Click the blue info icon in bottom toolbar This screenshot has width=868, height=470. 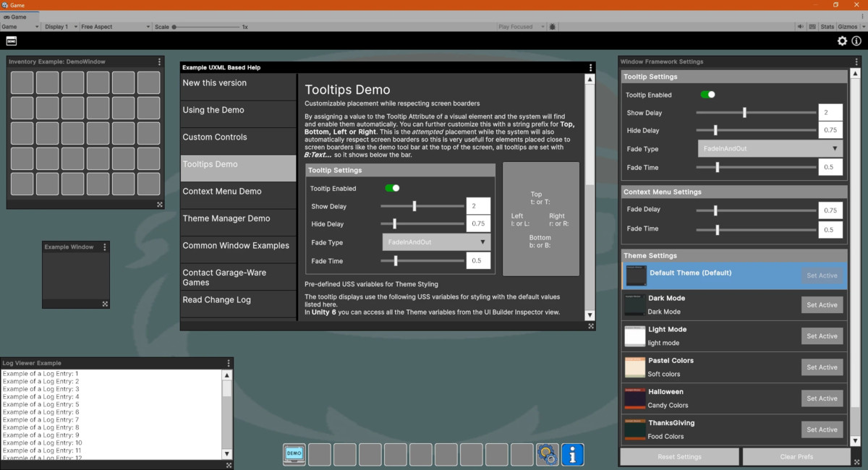pos(572,454)
